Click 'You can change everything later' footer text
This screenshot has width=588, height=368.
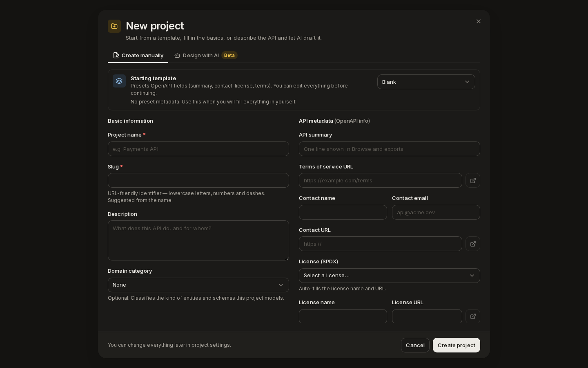coord(169,345)
